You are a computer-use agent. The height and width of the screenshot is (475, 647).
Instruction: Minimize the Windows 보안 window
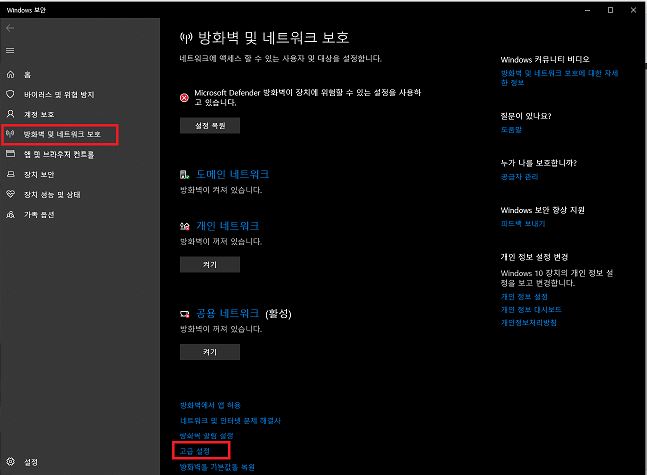tap(588, 10)
